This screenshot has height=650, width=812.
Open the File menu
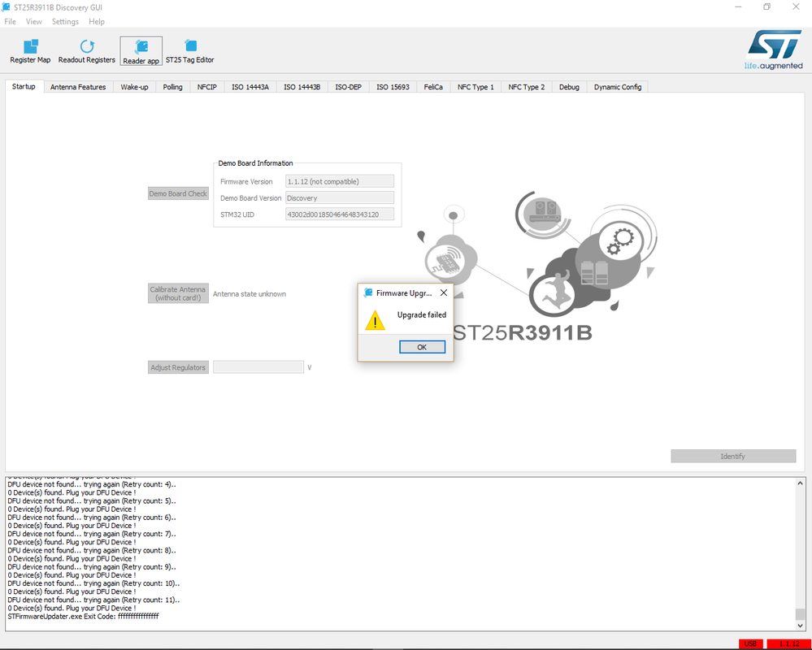[x=10, y=22]
